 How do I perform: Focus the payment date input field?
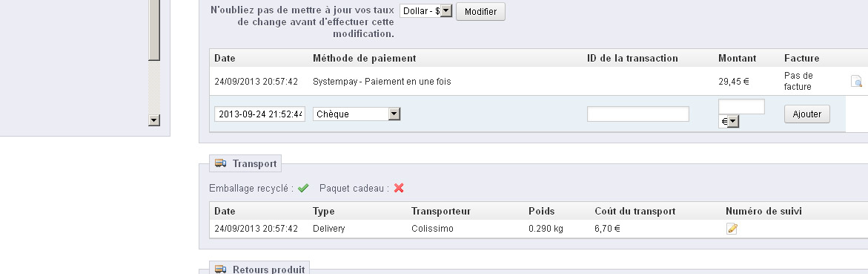(259, 114)
